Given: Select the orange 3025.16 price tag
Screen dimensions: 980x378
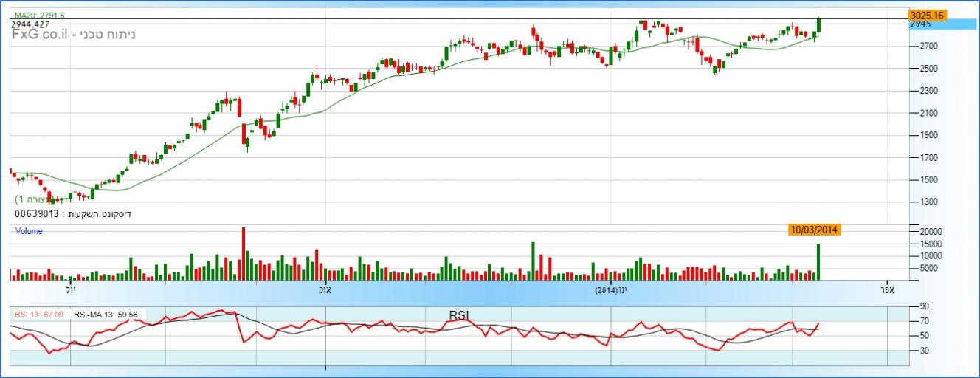Looking at the screenshot, I should [x=928, y=16].
